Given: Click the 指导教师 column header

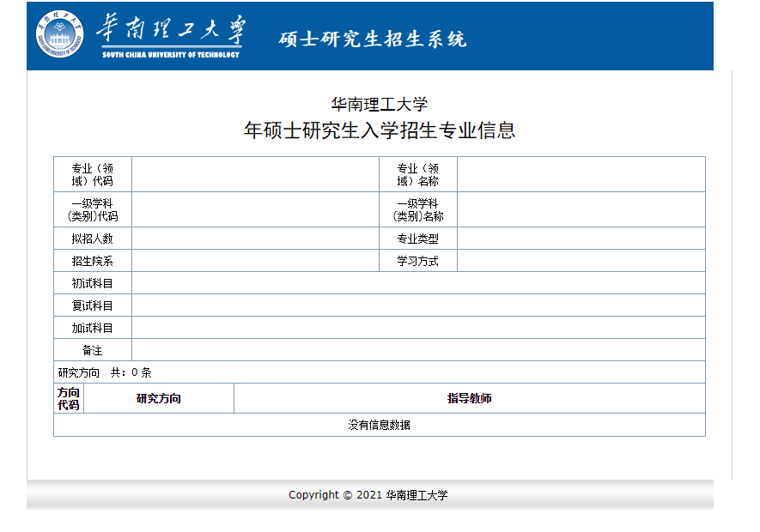Looking at the screenshot, I should pyautogui.click(x=469, y=398).
